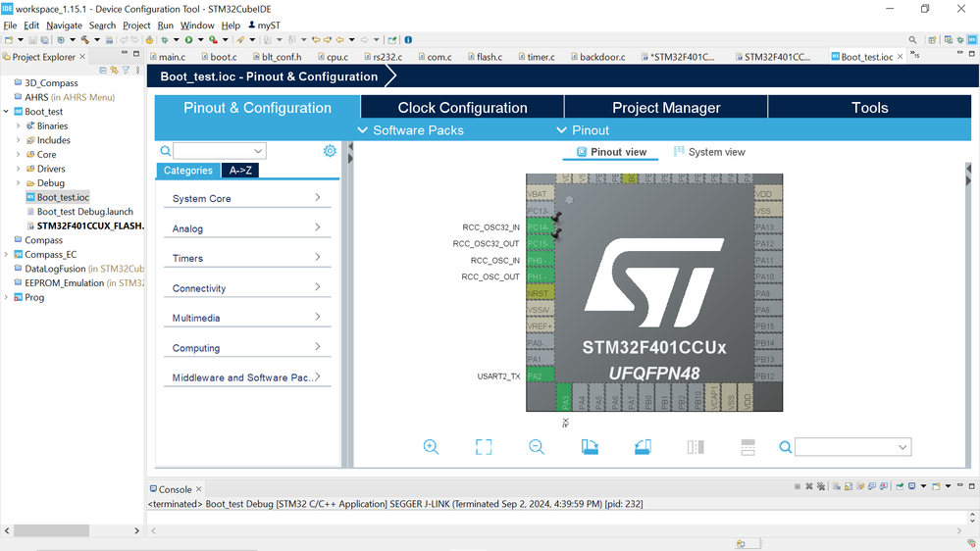Open the Project menu
This screenshot has height=551, width=980.
[136, 25]
